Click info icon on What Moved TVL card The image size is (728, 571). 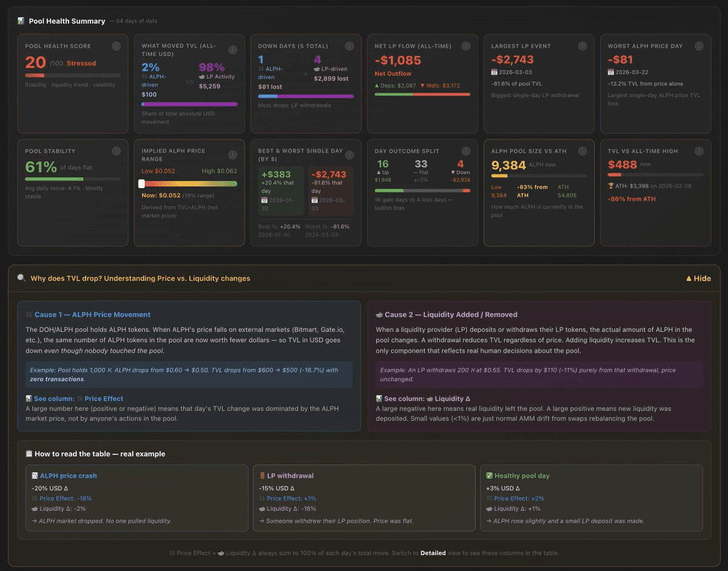[232, 50]
